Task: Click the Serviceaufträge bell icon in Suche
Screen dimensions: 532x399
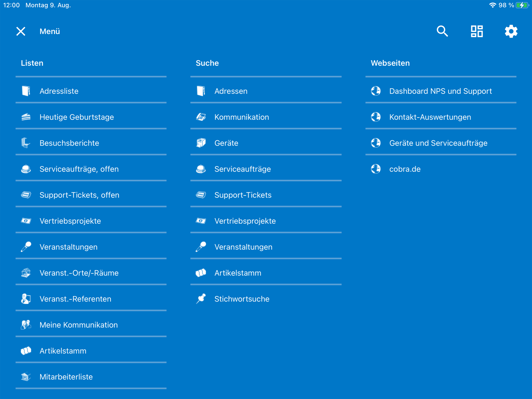Action: (201, 169)
